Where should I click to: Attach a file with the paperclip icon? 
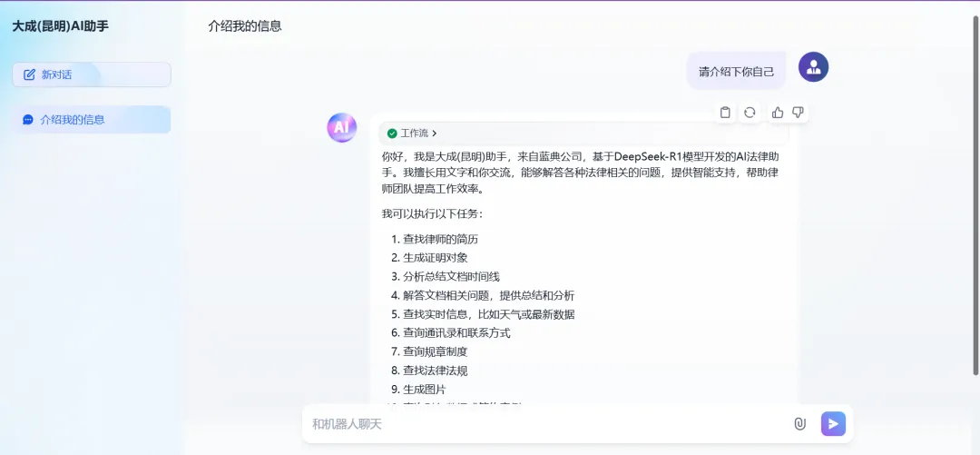click(800, 424)
